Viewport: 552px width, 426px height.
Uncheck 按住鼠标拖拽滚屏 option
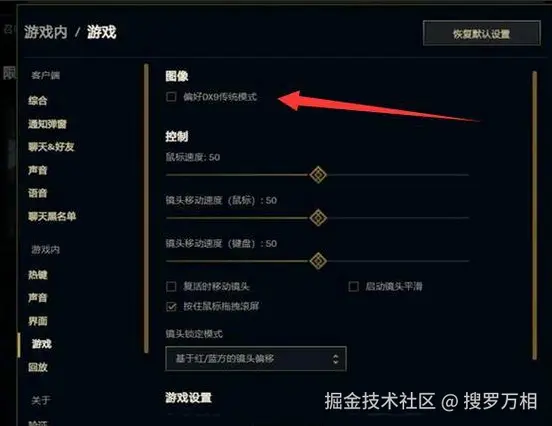[x=171, y=306]
